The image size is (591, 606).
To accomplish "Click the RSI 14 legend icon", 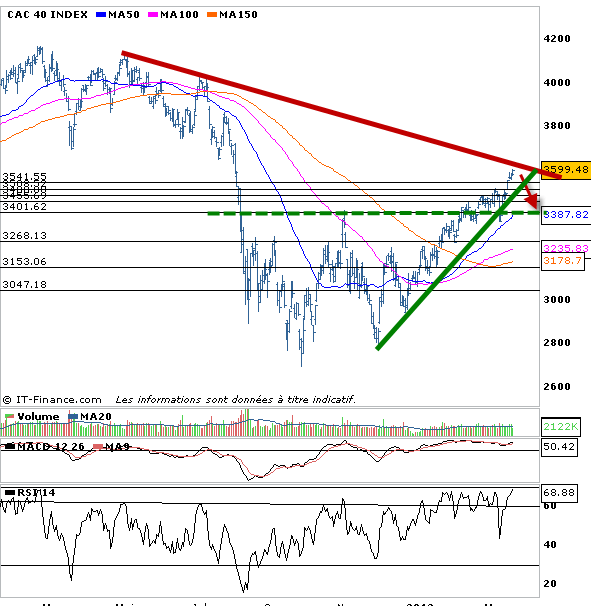I will pyautogui.click(x=10, y=493).
